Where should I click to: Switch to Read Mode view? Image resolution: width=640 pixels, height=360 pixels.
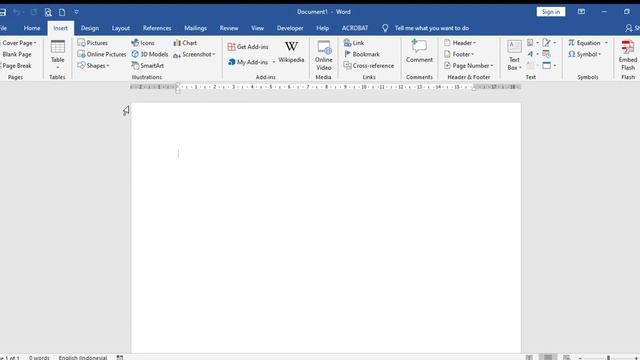coord(529,357)
